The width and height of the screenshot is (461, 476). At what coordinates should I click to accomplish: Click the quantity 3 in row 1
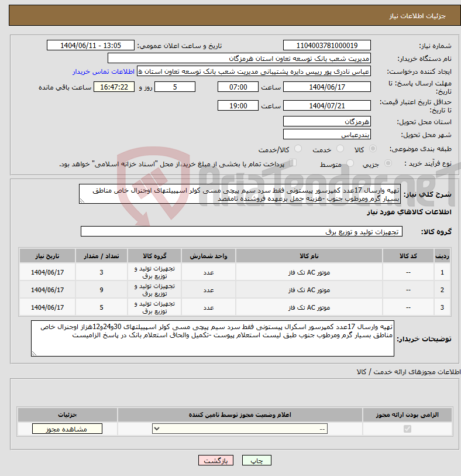101,272
